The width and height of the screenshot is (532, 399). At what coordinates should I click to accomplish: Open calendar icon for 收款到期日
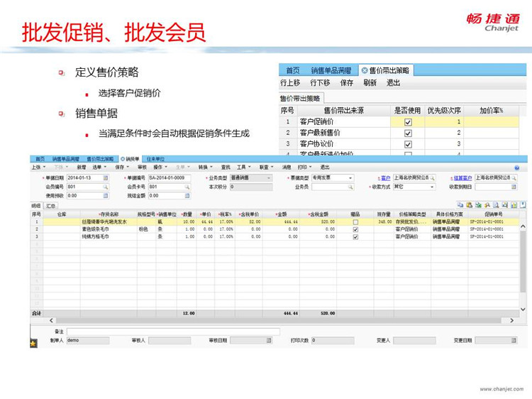[514, 187]
